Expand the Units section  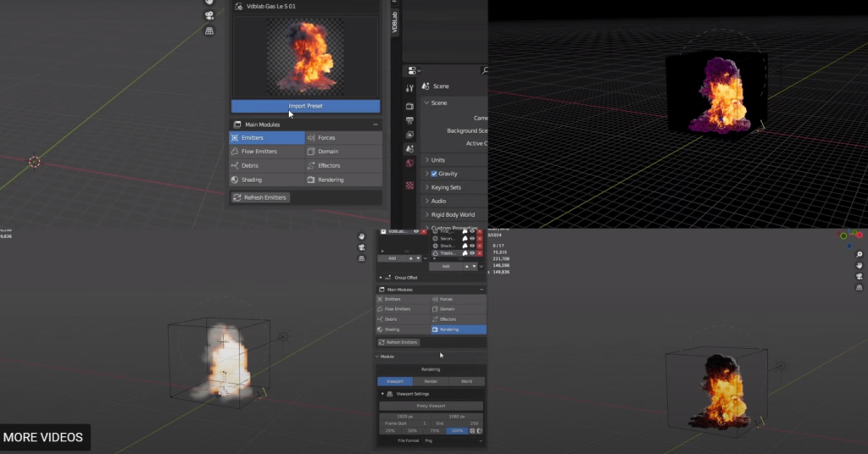[427, 160]
